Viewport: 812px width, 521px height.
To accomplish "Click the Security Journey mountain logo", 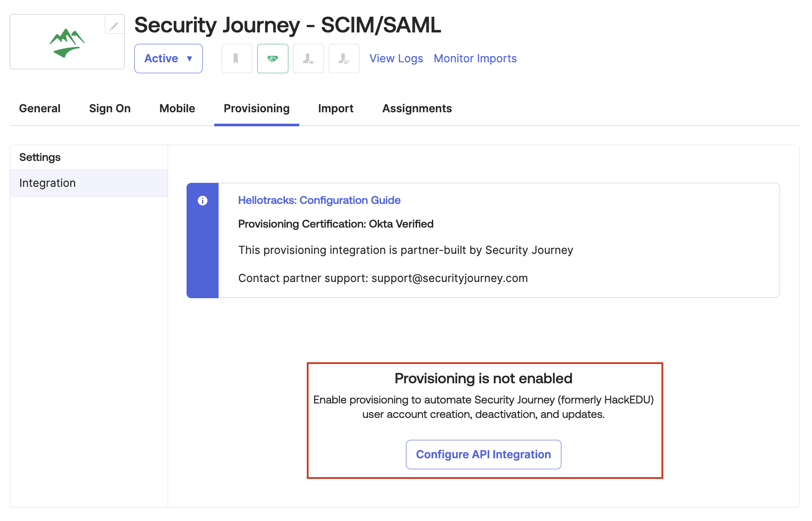I will pyautogui.click(x=67, y=43).
